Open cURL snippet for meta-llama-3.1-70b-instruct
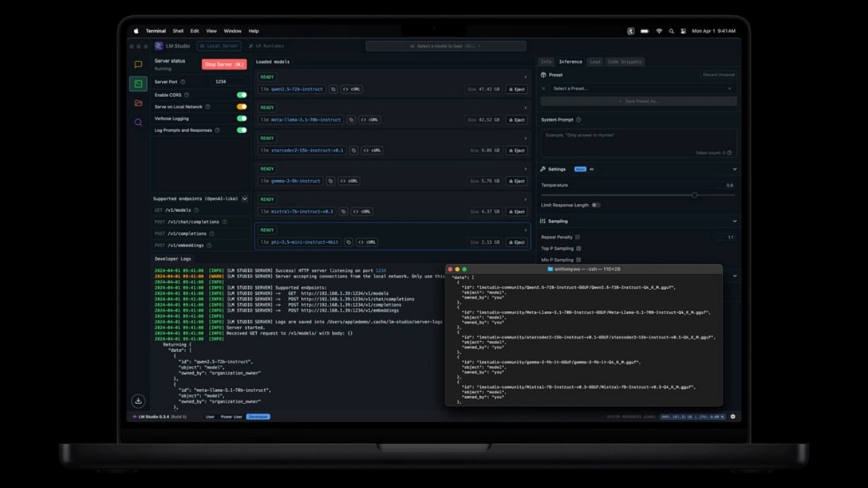The height and width of the screenshot is (488, 868). pos(370,120)
